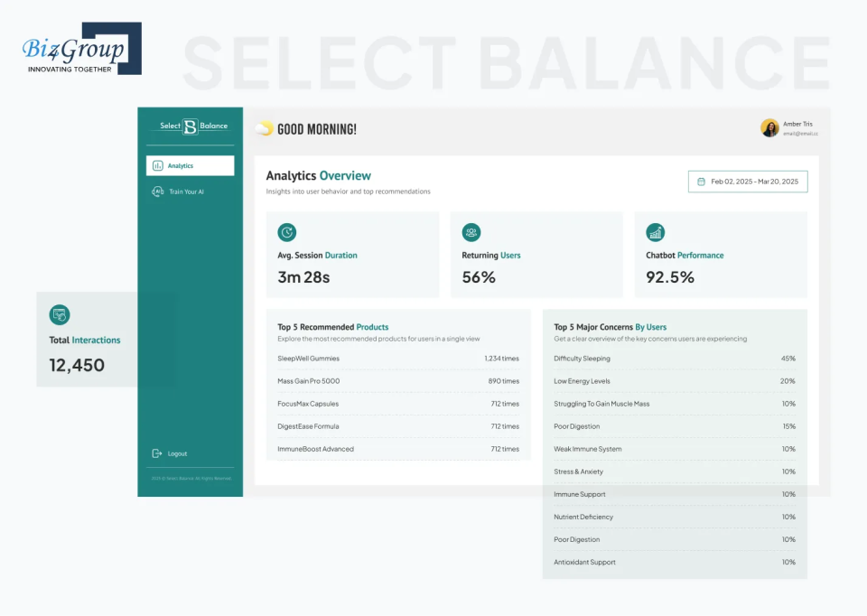Image resolution: width=867 pixels, height=616 pixels.
Task: Select the Analytics bar chart icon in sidebar
Action: coord(157,165)
